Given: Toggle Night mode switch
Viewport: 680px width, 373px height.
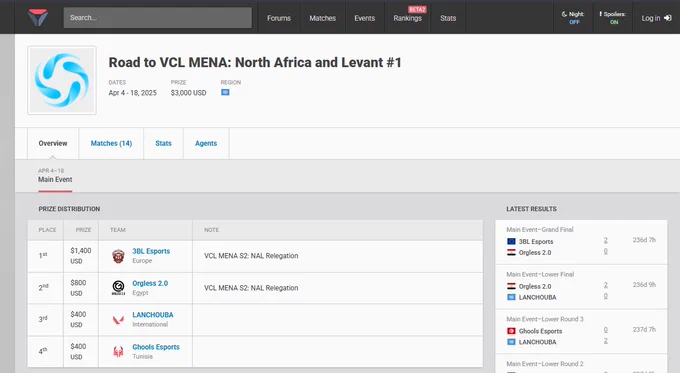Looking at the screenshot, I should click(x=574, y=18).
